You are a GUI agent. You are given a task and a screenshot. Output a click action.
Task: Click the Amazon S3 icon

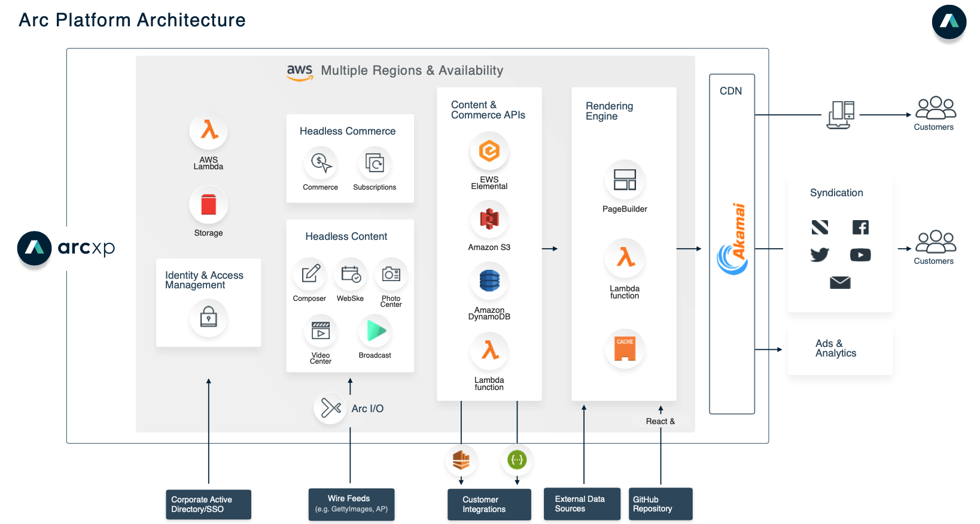pos(489,219)
